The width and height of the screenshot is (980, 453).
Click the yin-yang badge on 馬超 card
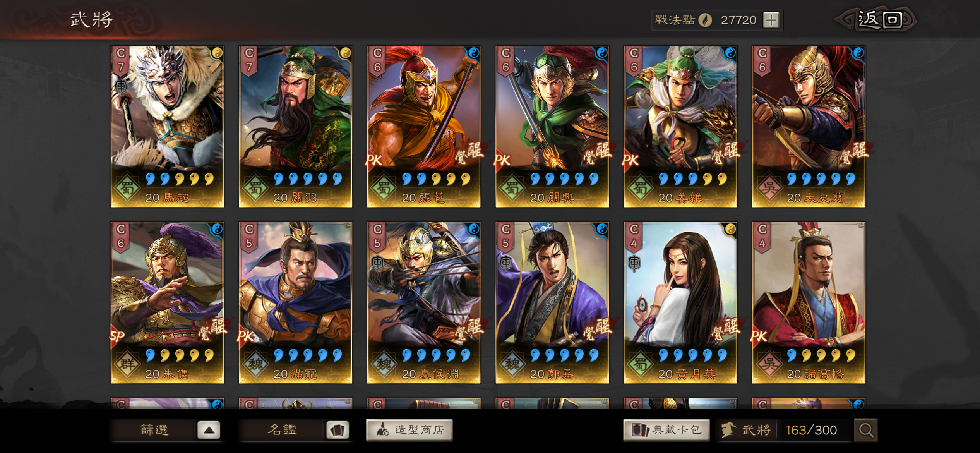(x=217, y=53)
